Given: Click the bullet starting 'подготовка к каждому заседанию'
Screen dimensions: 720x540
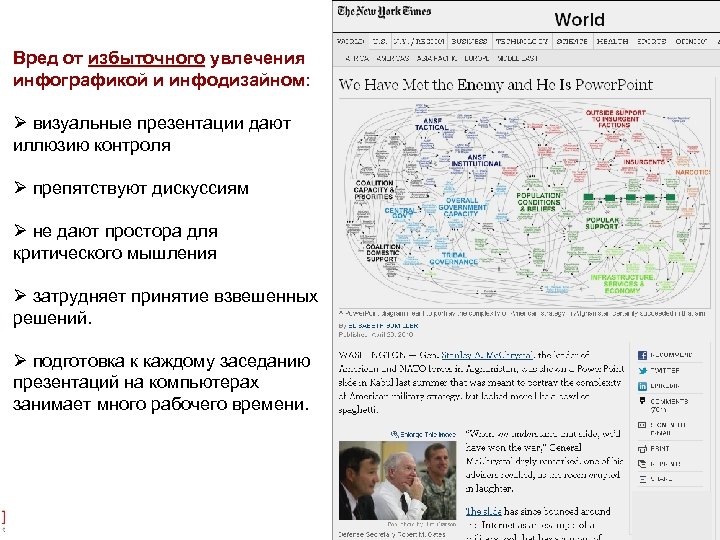Looking at the screenshot, I should pos(162,382).
